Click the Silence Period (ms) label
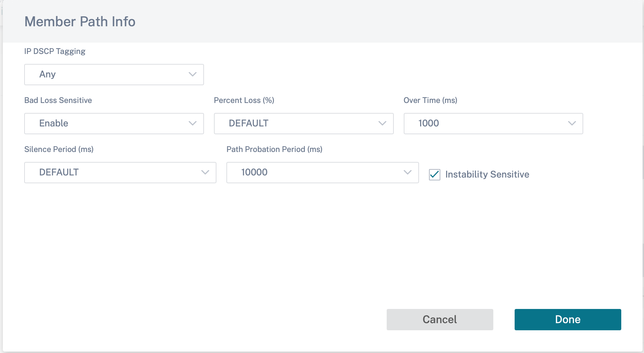Viewport: 644px width, 353px height. (x=59, y=150)
